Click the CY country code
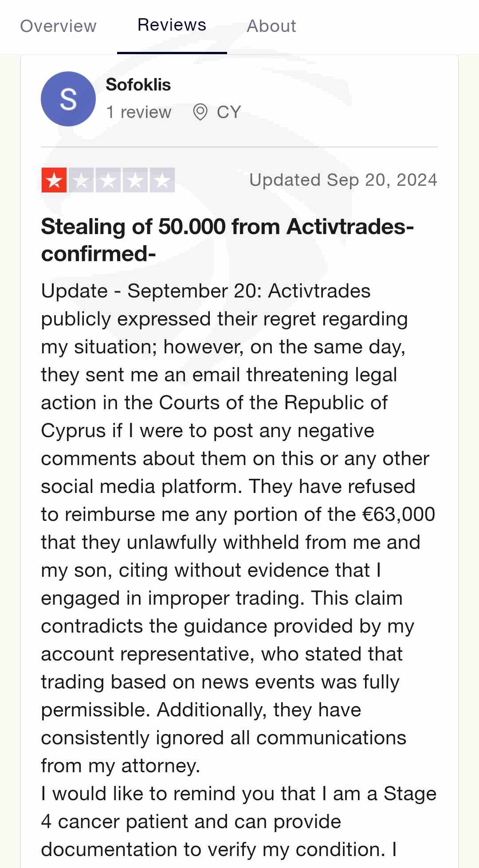479x868 pixels. click(229, 112)
